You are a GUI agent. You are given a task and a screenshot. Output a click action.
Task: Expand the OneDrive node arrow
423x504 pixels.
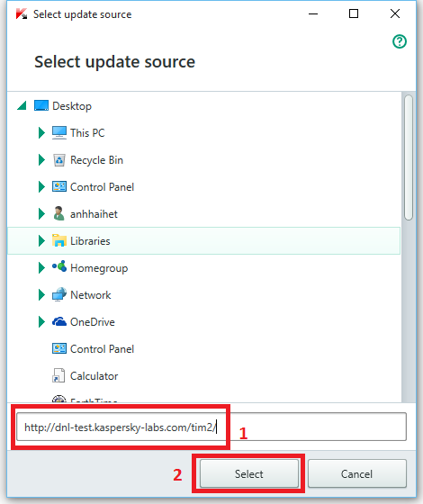[x=41, y=322]
